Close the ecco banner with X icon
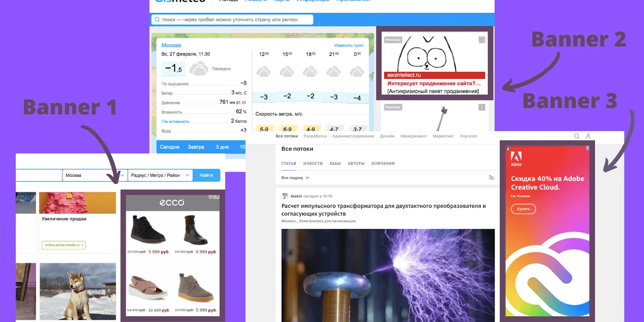This screenshot has height=322, width=644. (x=217, y=197)
